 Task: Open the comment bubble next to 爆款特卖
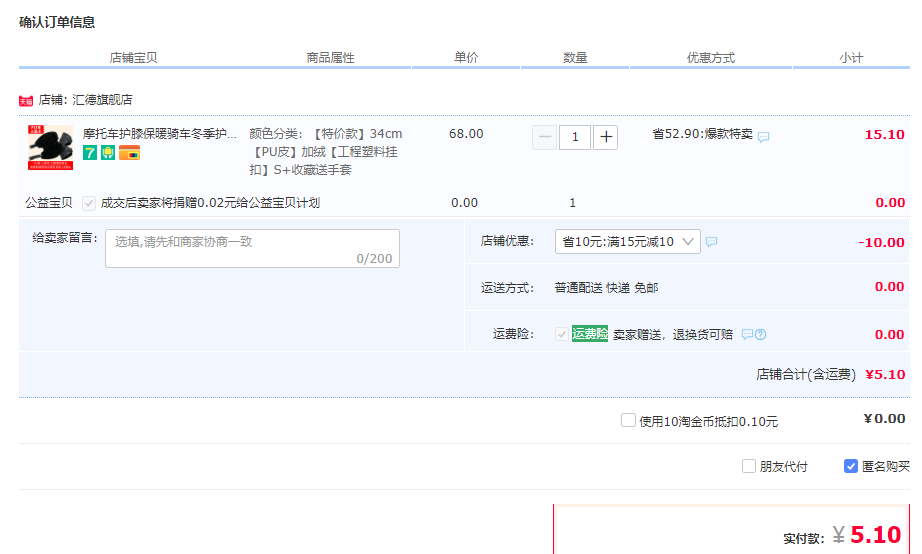coord(763,137)
